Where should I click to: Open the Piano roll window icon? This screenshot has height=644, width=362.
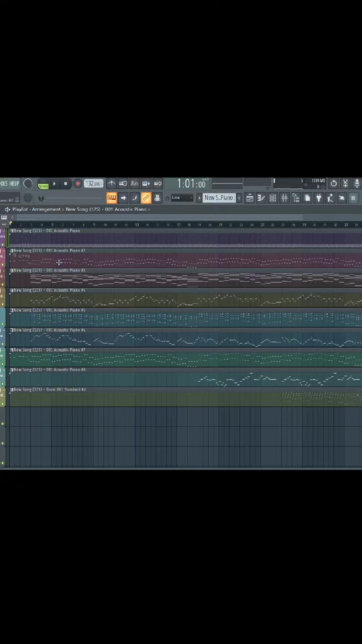261,198
